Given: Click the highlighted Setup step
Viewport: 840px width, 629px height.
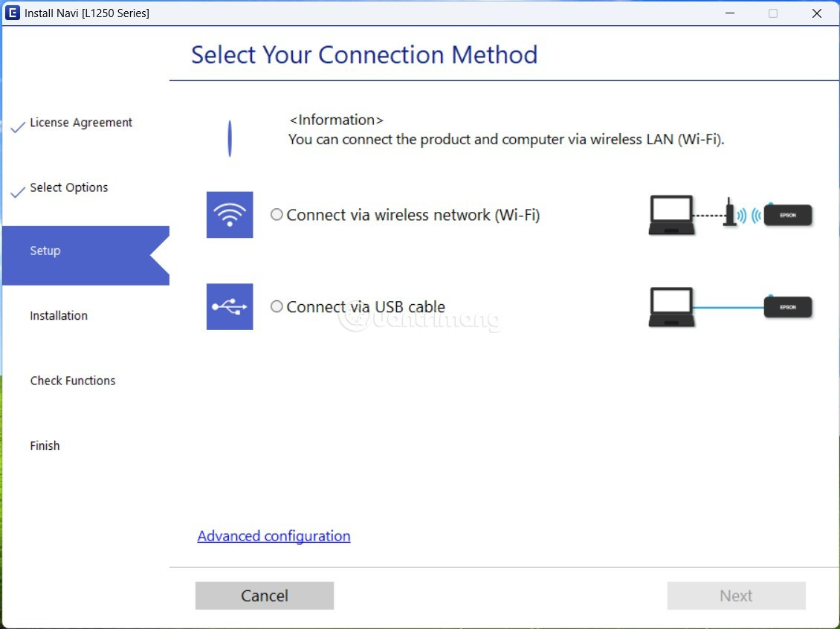Looking at the screenshot, I should pos(45,251).
